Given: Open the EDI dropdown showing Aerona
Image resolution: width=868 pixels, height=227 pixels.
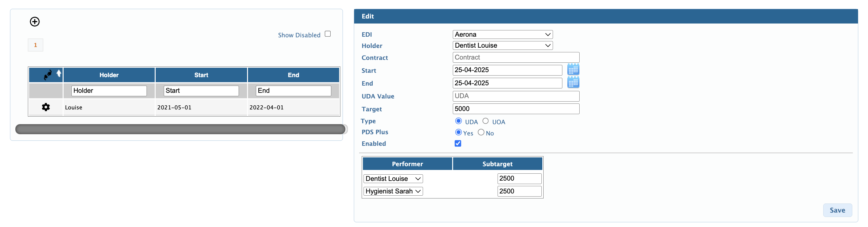Looking at the screenshot, I should 503,34.
